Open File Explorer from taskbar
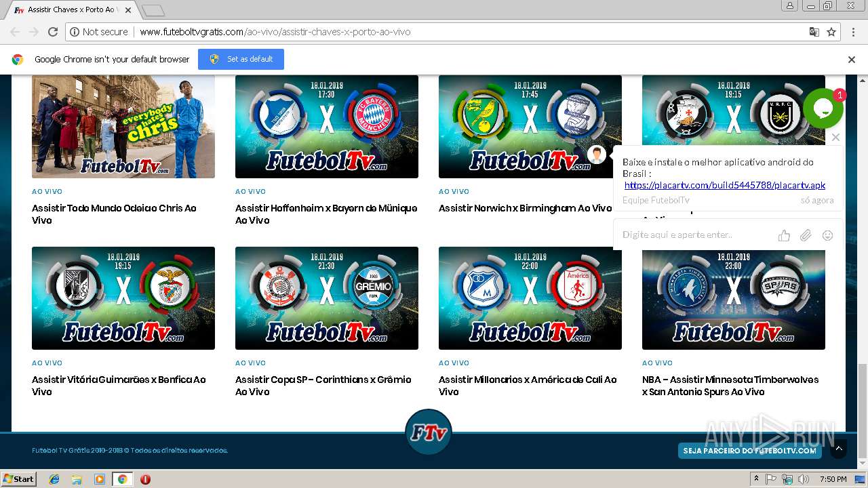Image resolution: width=868 pixels, height=488 pixels. tap(77, 479)
